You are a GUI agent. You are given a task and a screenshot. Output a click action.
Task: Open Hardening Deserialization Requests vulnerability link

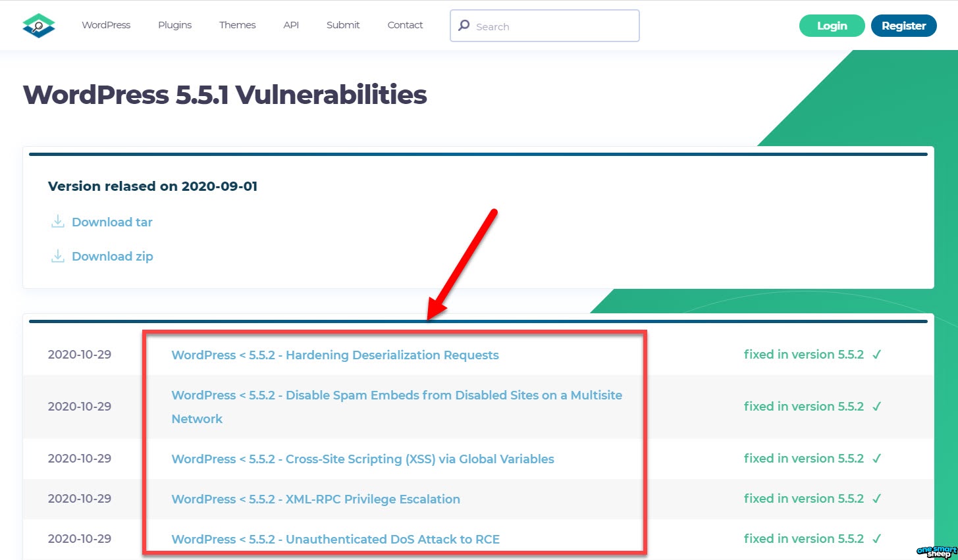335,355
